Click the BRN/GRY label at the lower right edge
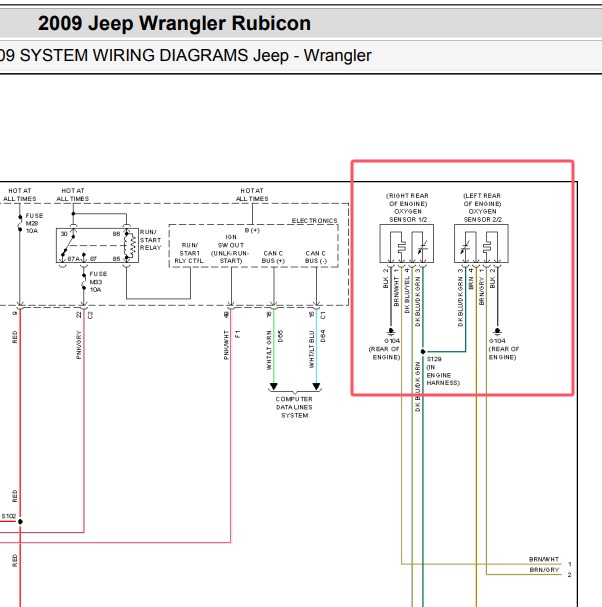 (x=544, y=570)
